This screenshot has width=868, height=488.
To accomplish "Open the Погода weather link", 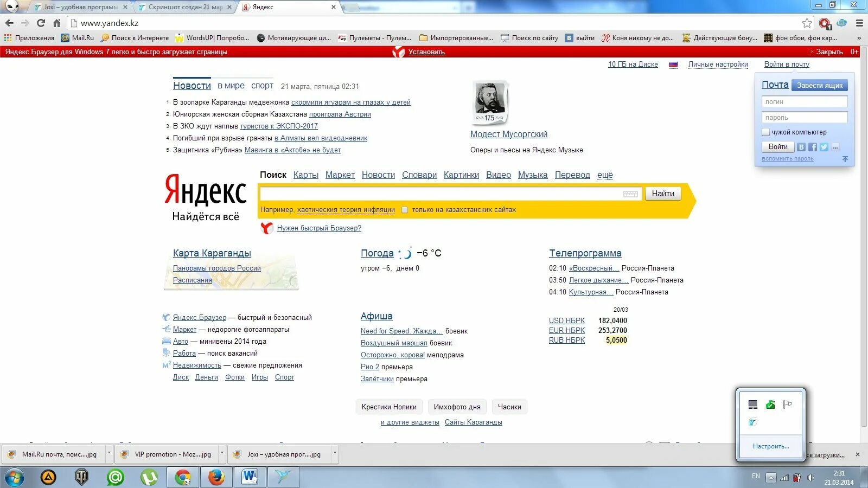I will [x=377, y=253].
